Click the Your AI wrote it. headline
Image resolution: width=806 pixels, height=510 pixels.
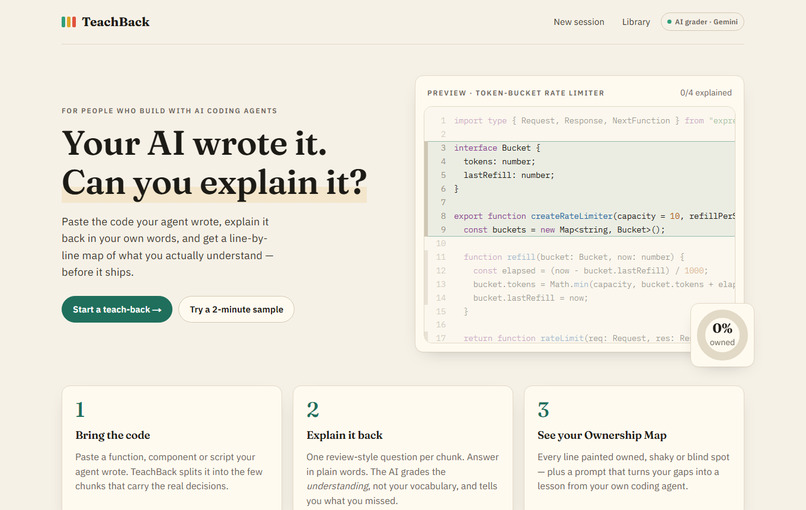(x=194, y=143)
